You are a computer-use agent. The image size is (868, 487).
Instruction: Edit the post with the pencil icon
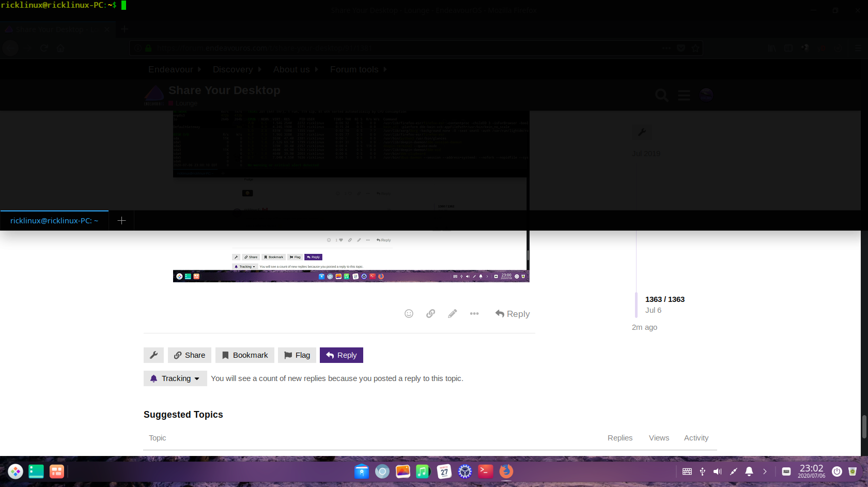click(452, 314)
